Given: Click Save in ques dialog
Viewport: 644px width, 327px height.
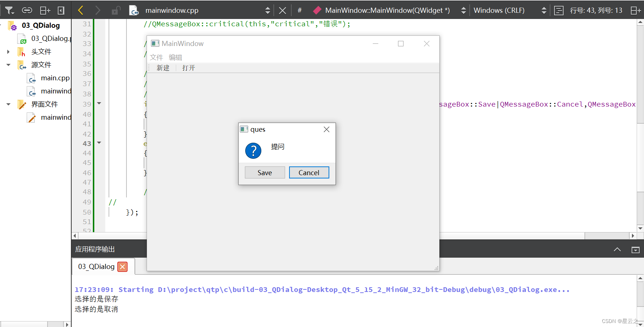Looking at the screenshot, I should pos(265,173).
